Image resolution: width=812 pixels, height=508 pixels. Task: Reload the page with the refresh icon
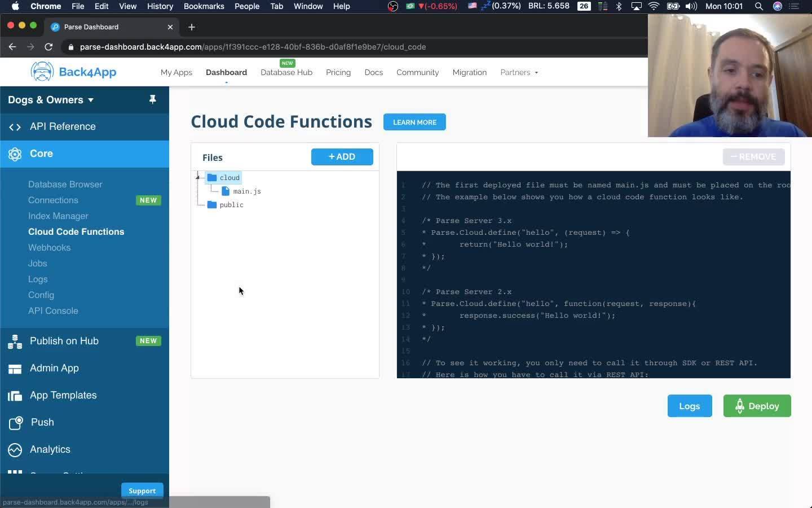tap(48, 47)
